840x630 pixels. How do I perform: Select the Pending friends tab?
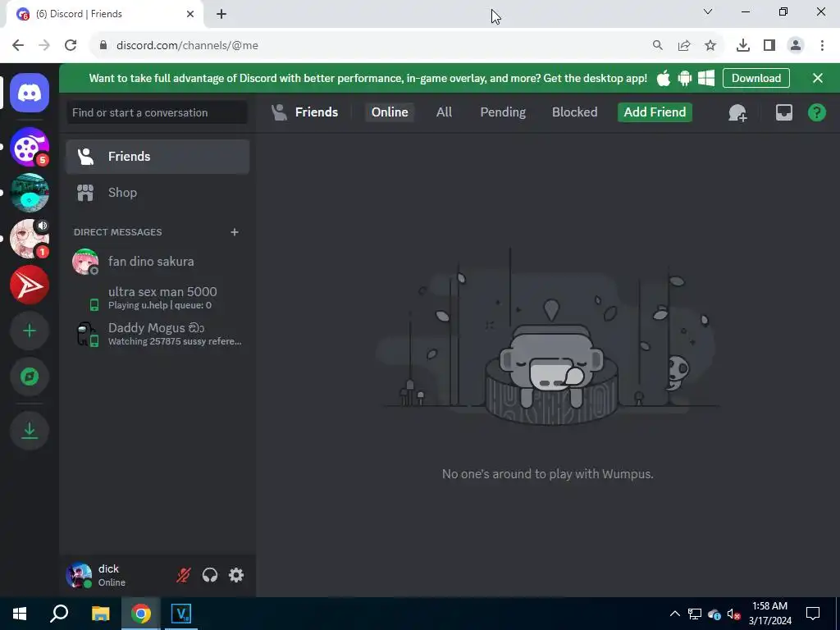pyautogui.click(x=503, y=112)
